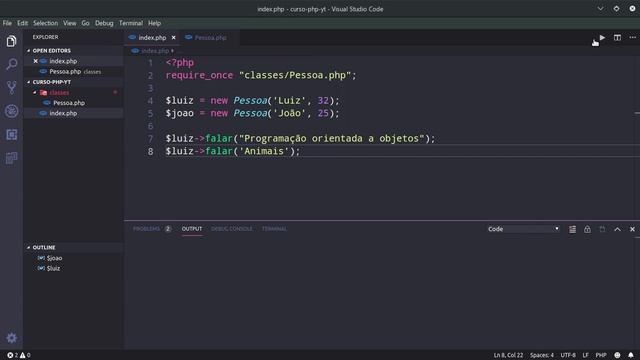
Task: Open the Help menu
Action: (154, 23)
